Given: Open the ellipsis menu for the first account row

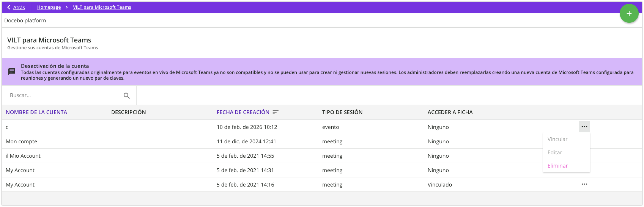Looking at the screenshot, I should (x=584, y=127).
